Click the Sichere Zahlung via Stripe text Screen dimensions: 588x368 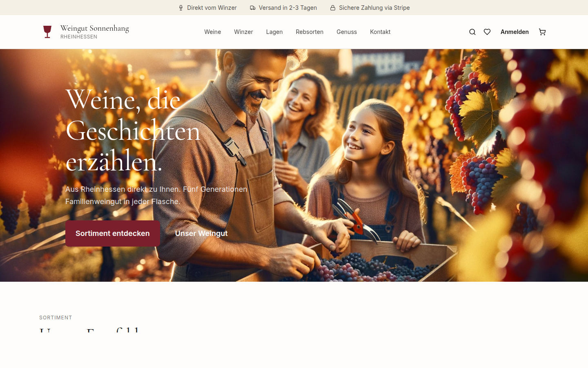click(374, 8)
